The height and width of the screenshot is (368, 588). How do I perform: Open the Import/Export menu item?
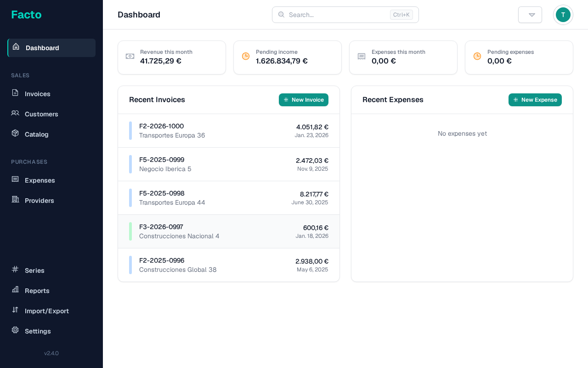pos(47,311)
